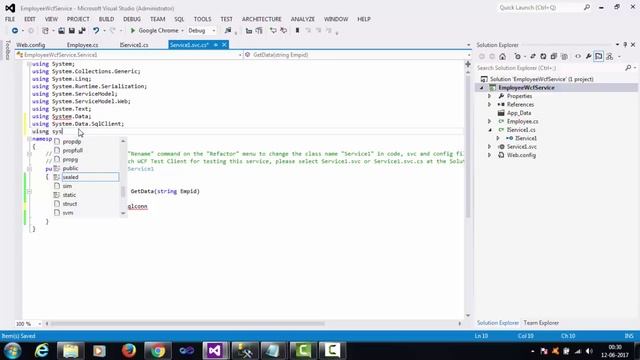Click the volume icon in system tray
Screen dimensions: 640x360
(x=589, y=351)
